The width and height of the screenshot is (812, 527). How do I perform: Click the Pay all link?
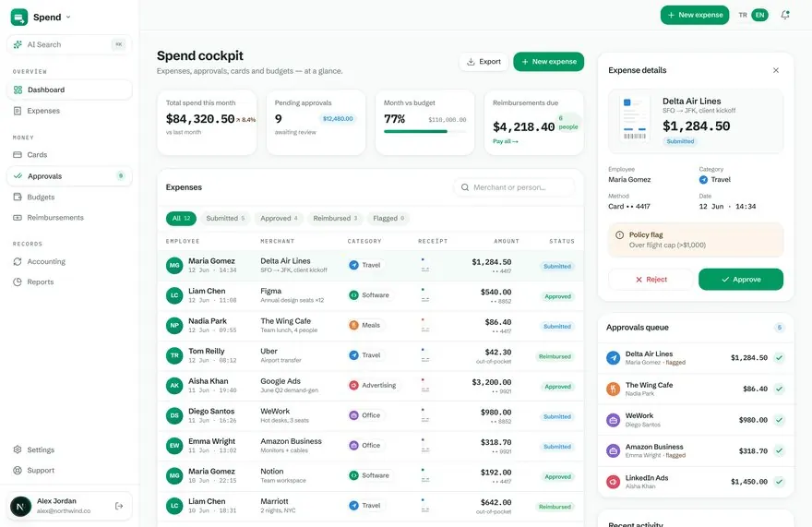pos(506,141)
